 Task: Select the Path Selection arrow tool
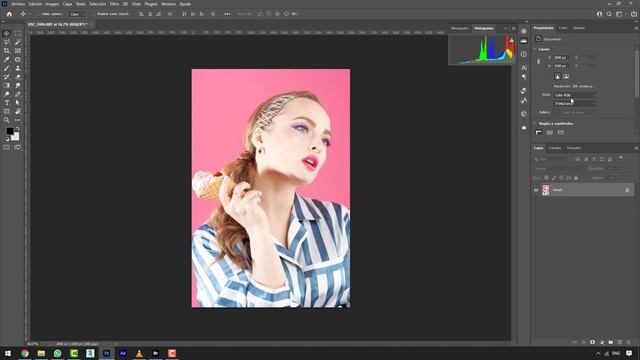(x=18, y=103)
